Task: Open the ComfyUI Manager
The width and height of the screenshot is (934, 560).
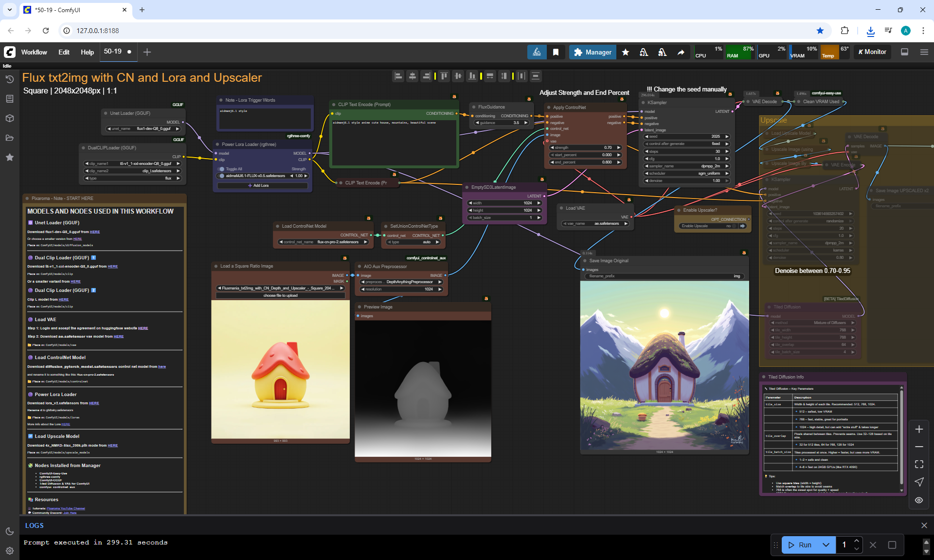Action: [x=593, y=52]
